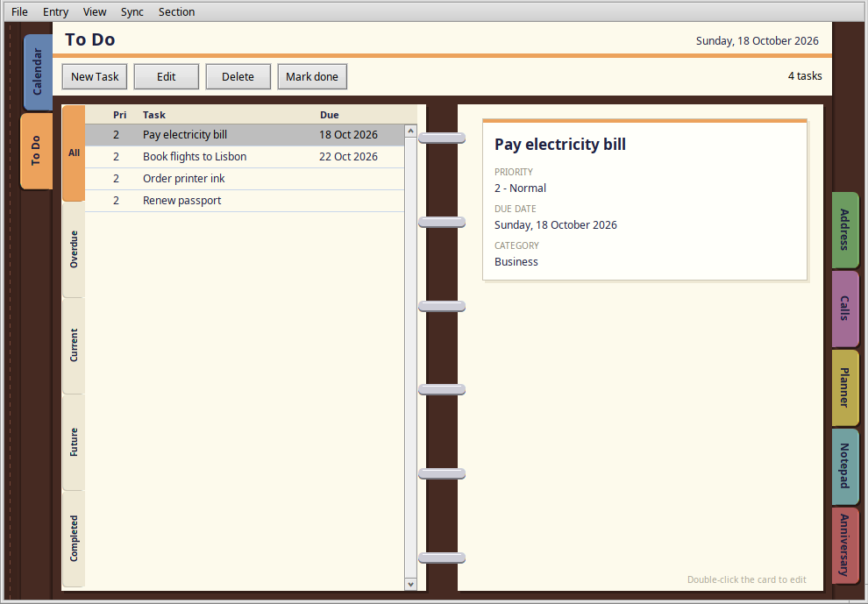Click the Edit button

coord(166,76)
